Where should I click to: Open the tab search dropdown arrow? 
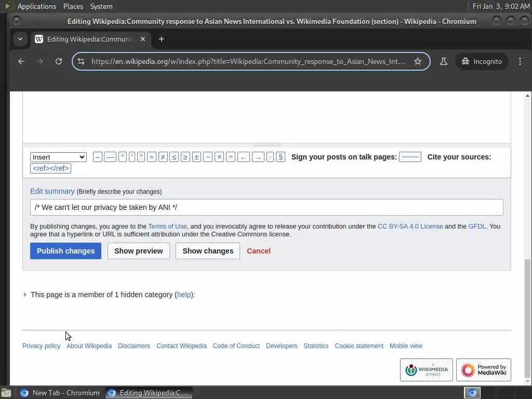click(20, 39)
